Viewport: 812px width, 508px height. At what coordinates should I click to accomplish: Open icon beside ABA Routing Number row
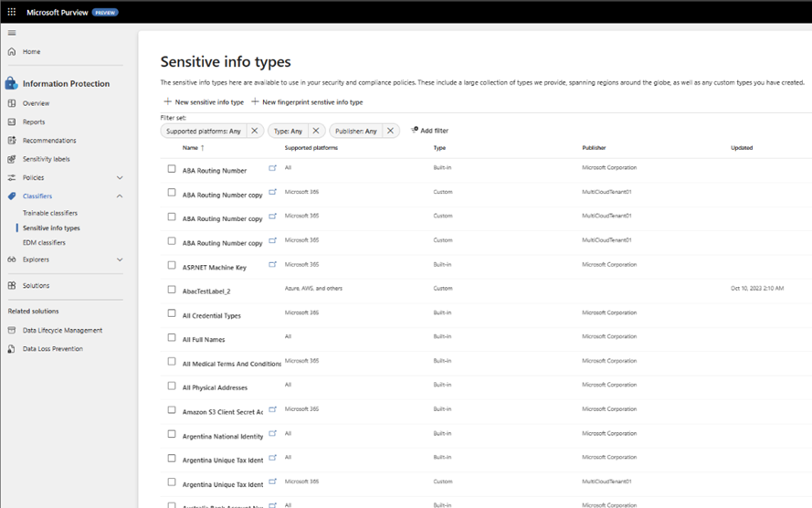tap(272, 168)
